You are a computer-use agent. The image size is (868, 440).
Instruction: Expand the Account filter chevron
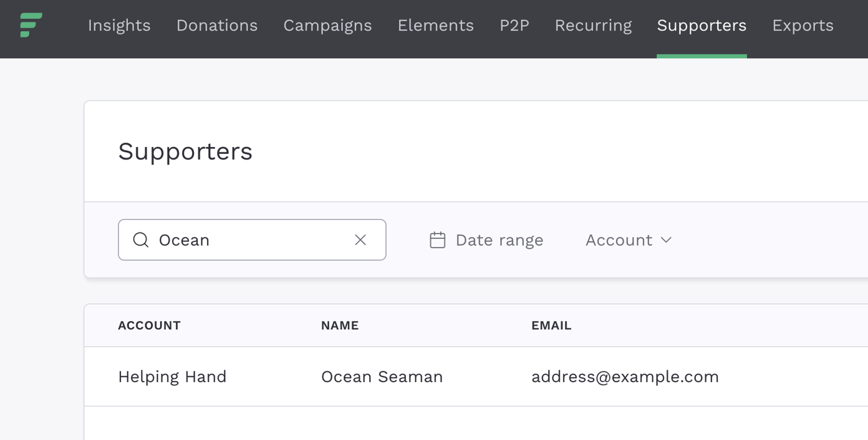coord(666,240)
